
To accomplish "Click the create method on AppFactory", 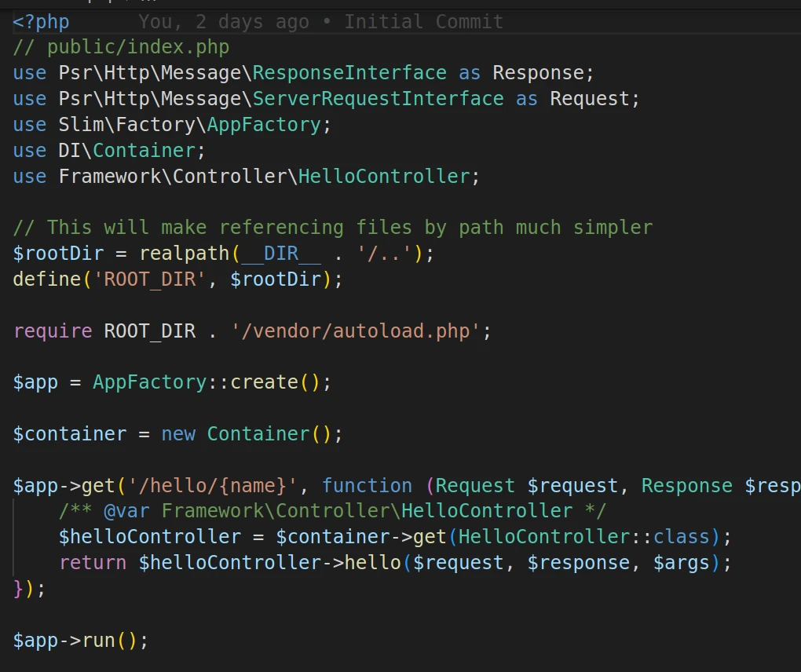I will tap(264, 382).
